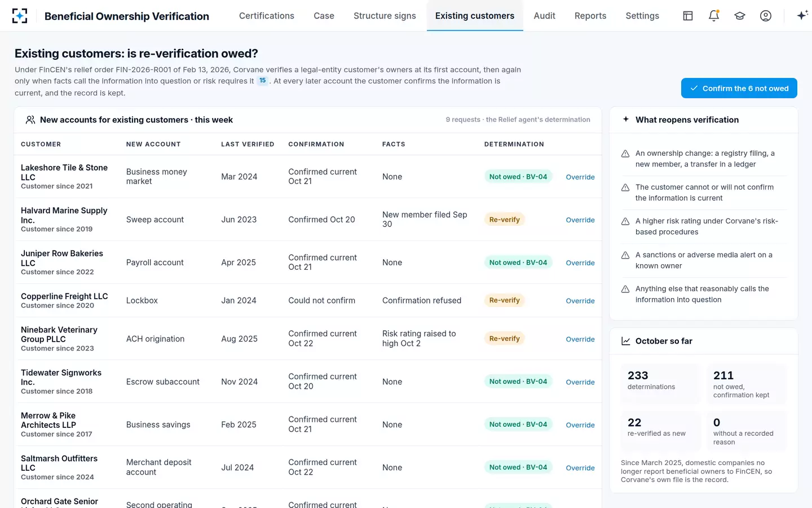Screen dimensions: 812x508
Task: Switch to the Case tab
Action: [x=324, y=16]
